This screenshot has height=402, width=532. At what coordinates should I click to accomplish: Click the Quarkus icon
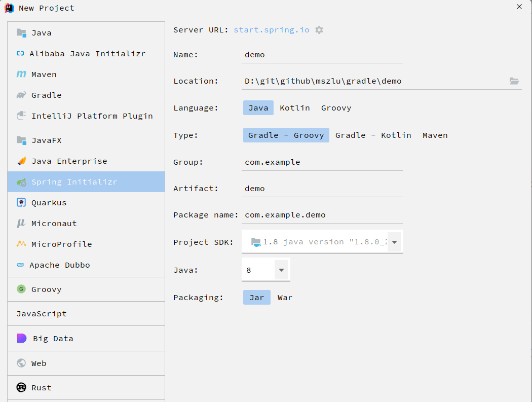pos(21,202)
